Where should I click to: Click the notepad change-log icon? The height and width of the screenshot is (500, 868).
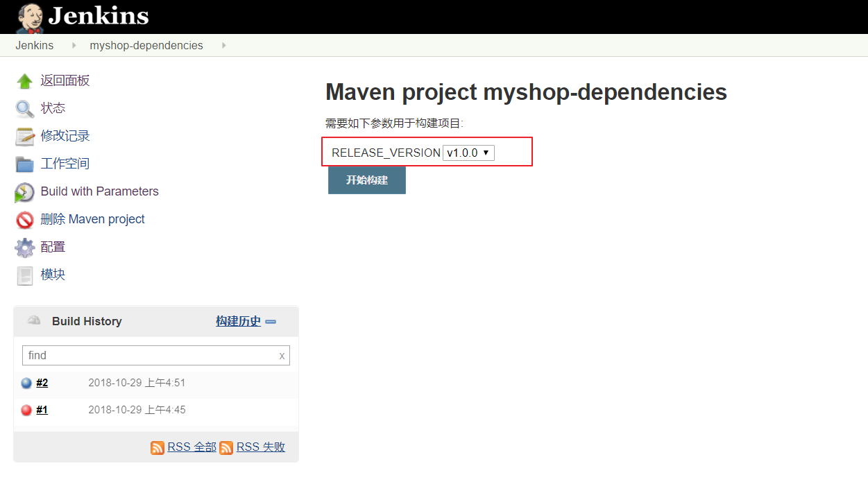(24, 137)
